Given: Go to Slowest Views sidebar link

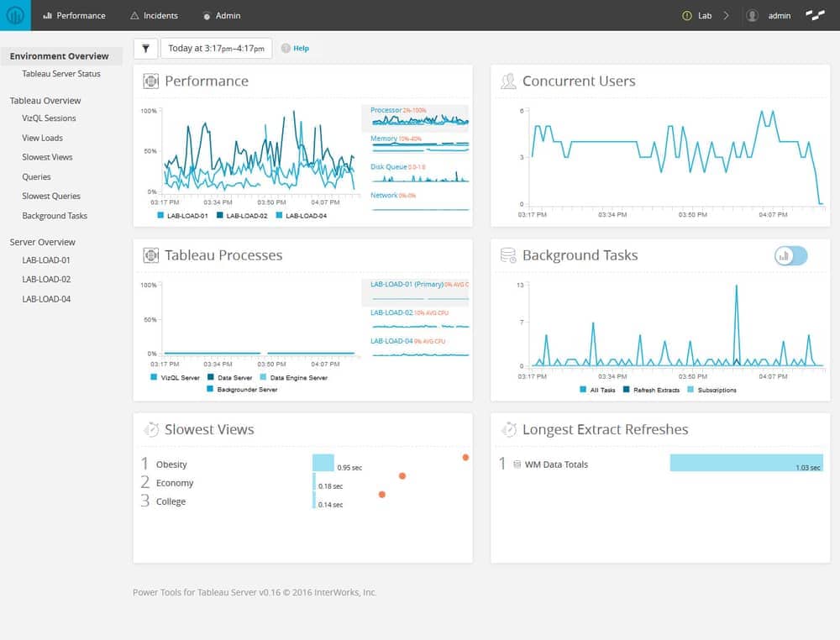Looking at the screenshot, I should click(x=47, y=157).
